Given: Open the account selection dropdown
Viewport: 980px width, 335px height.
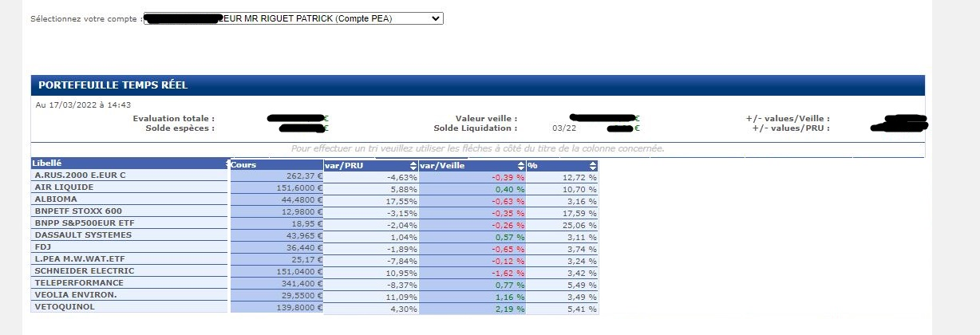Looking at the screenshot, I should pos(293,18).
